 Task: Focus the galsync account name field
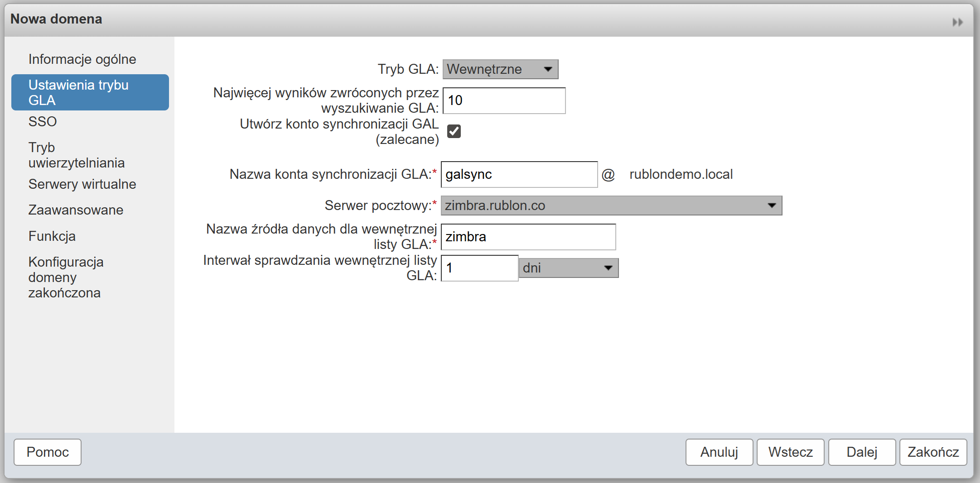click(x=519, y=174)
